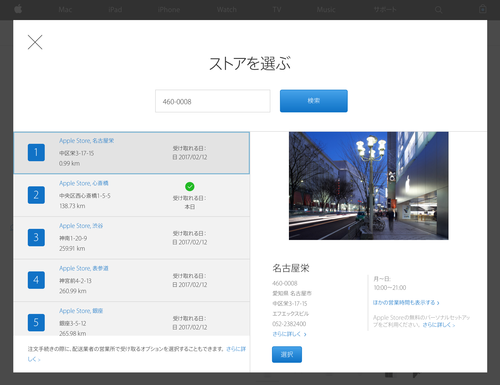This screenshot has height=385, width=500.
Task: Click the Apple logo in navigation
Action: click(x=18, y=9)
